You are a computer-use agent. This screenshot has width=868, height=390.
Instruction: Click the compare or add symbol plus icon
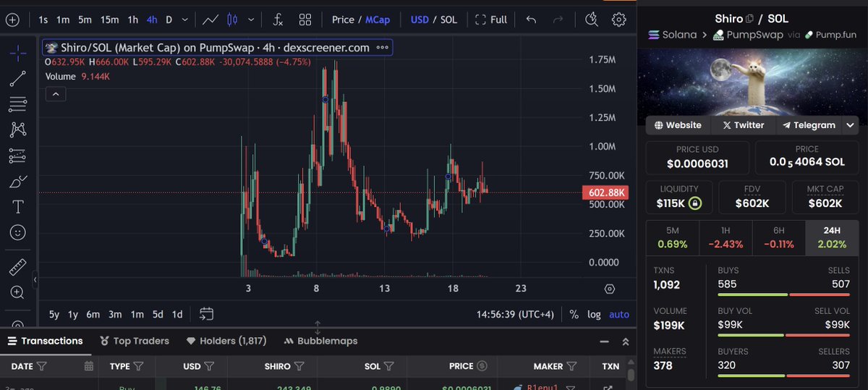click(x=12, y=20)
